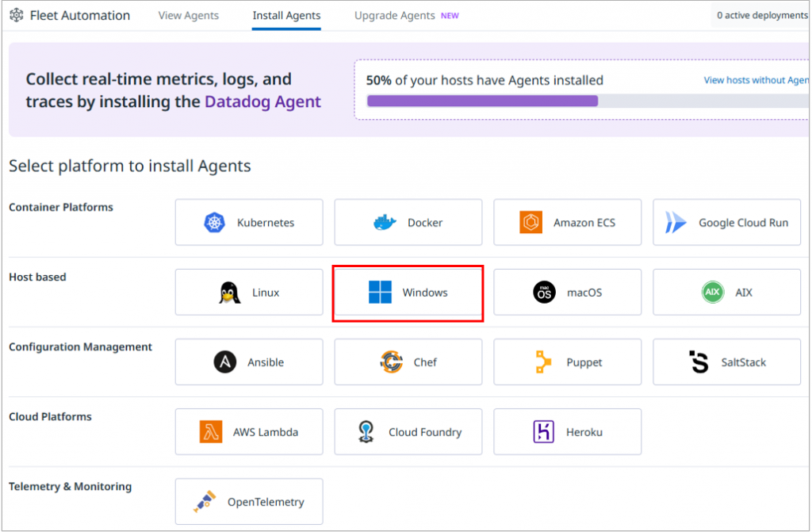
Task: Click the Amazon ECS hexagon icon
Action: [530, 222]
